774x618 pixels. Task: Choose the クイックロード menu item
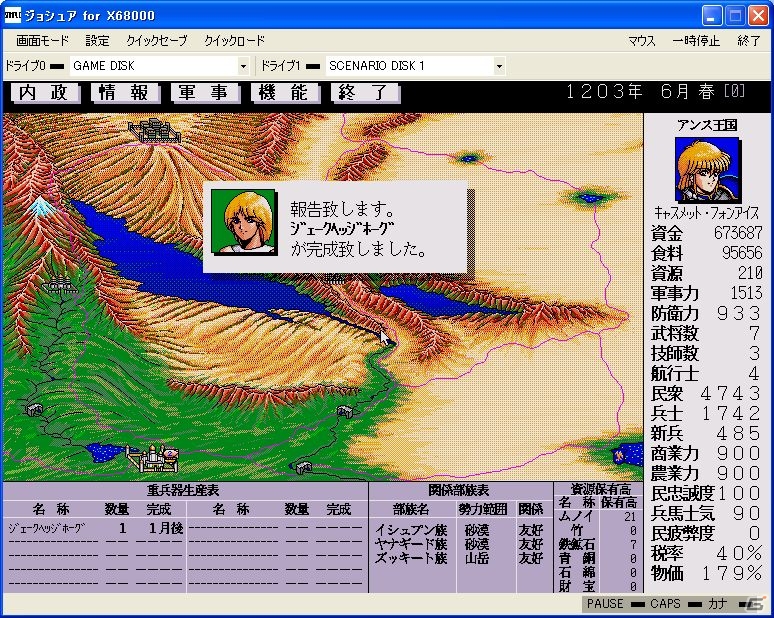tap(234, 40)
